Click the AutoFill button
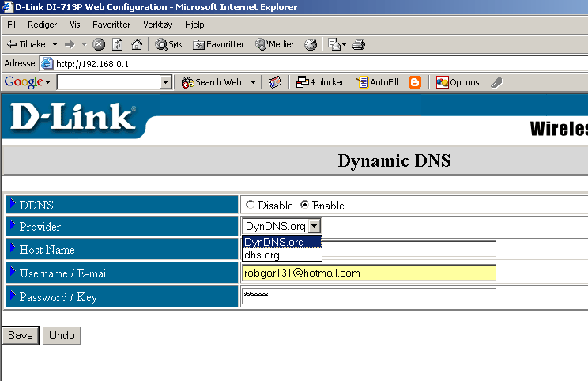 [377, 82]
